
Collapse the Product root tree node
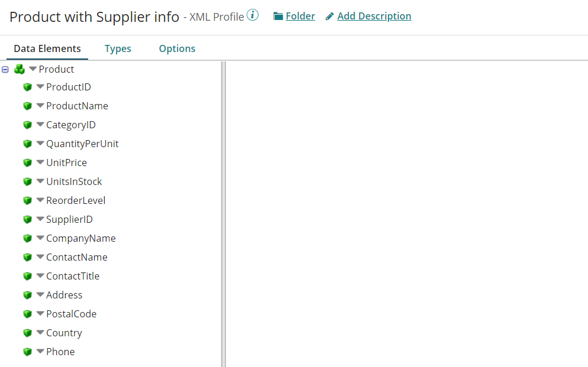pos(5,69)
